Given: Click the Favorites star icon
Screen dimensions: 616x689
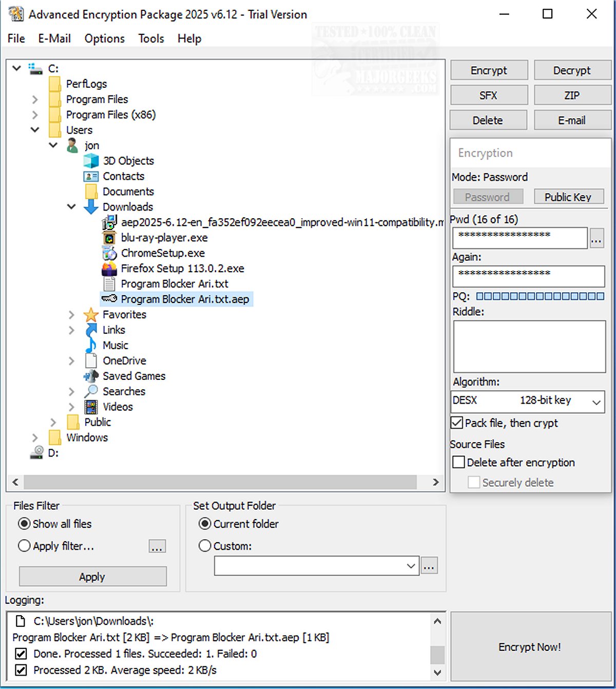Looking at the screenshot, I should (x=91, y=314).
